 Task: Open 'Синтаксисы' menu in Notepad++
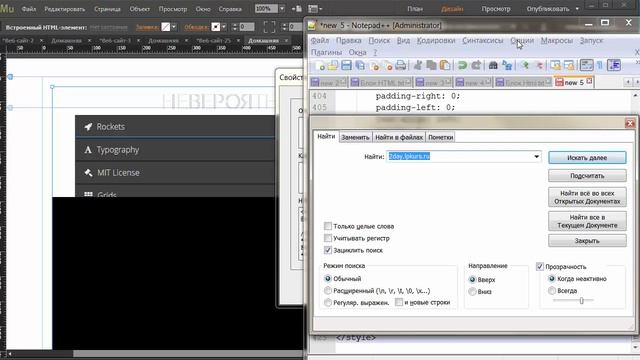pyautogui.click(x=482, y=40)
